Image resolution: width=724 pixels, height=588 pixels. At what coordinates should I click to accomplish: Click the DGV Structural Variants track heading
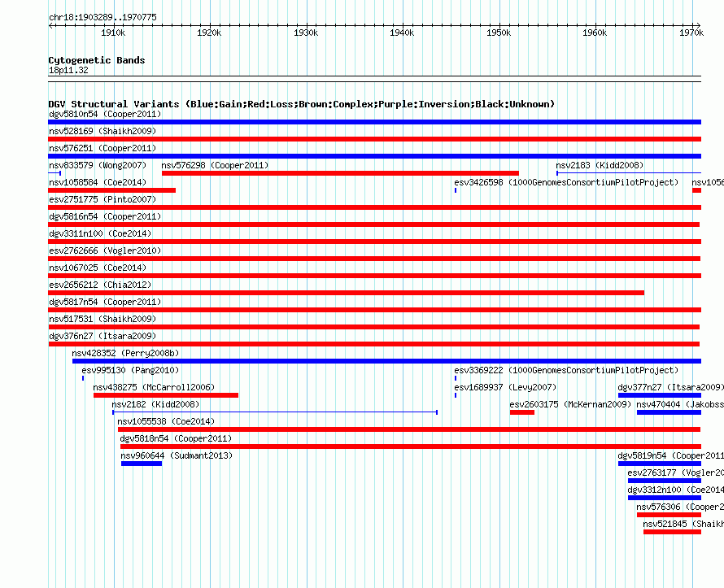(301, 104)
